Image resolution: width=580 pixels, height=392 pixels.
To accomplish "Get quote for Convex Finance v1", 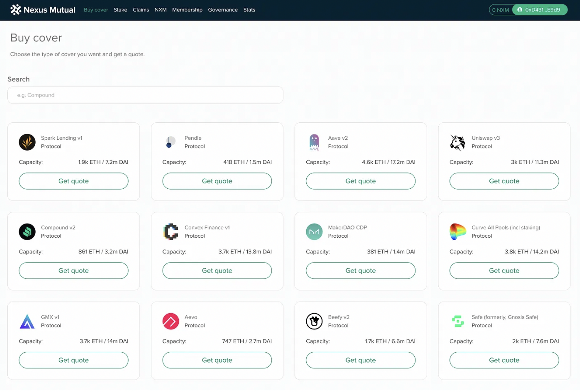I will point(217,270).
